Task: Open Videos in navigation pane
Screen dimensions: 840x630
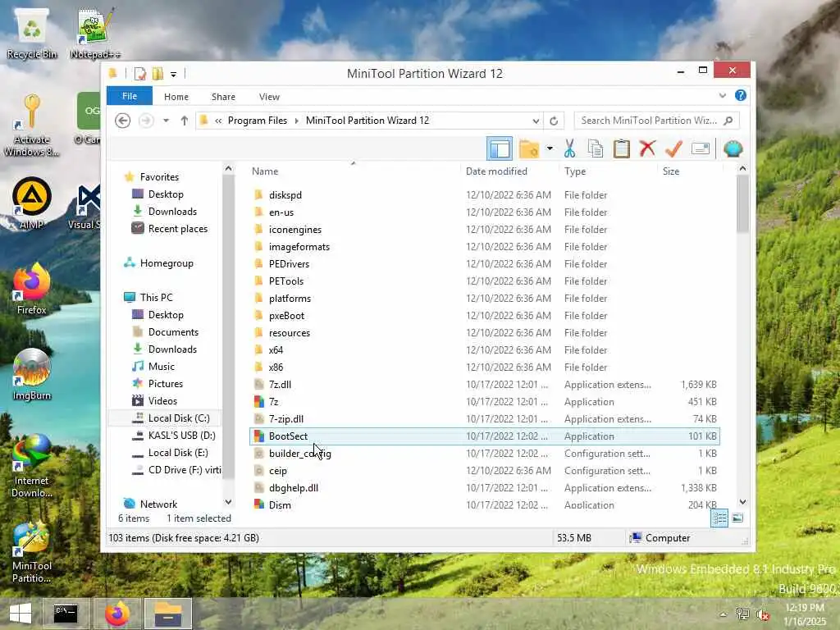Action: pos(162,400)
